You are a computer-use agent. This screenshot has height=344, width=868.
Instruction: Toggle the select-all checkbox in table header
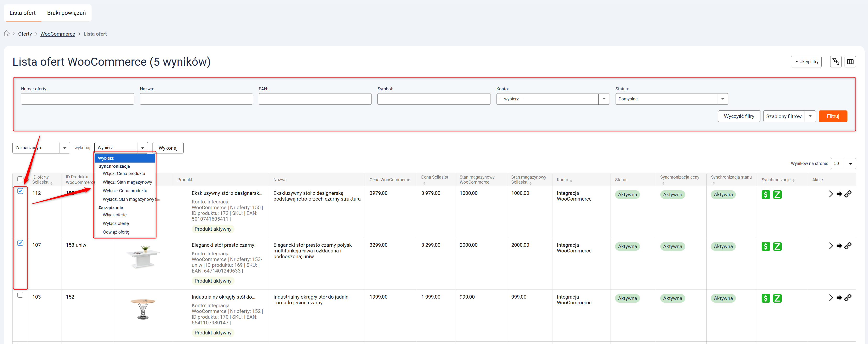tap(20, 179)
